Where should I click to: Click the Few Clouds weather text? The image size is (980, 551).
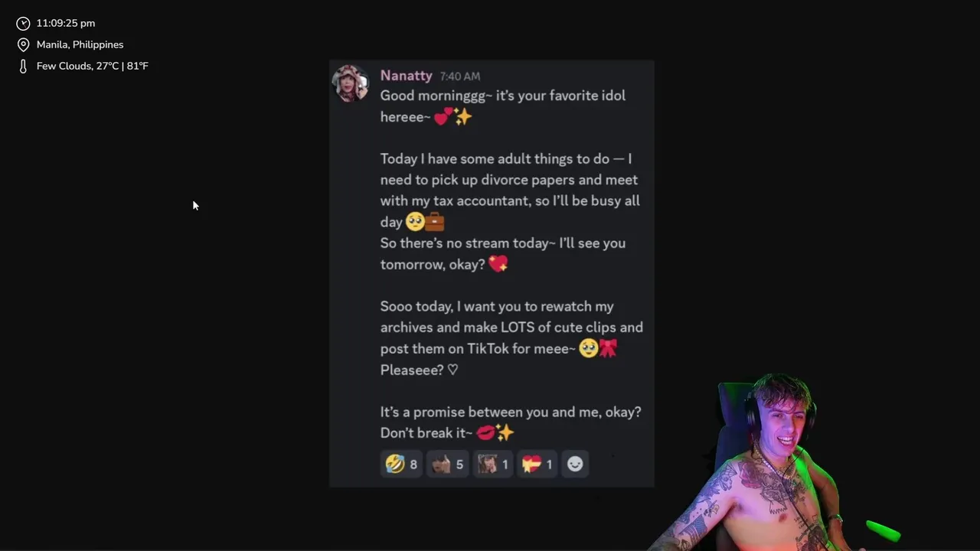tap(93, 67)
